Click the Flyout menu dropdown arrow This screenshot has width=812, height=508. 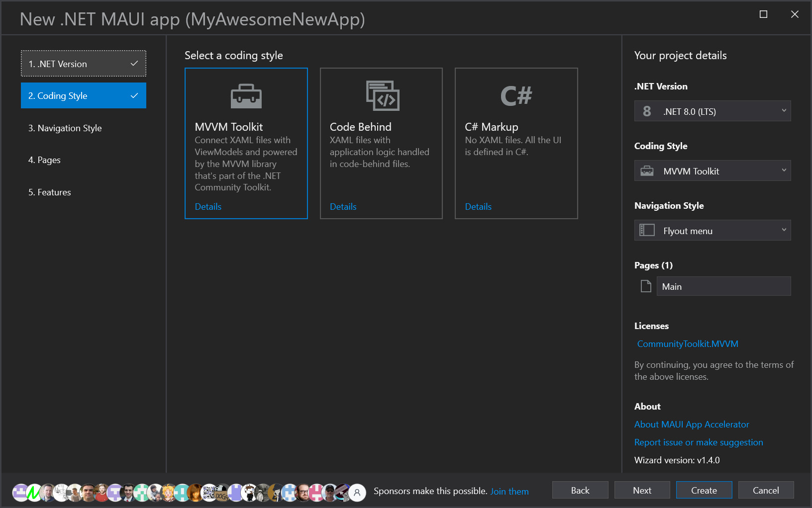pyautogui.click(x=784, y=230)
